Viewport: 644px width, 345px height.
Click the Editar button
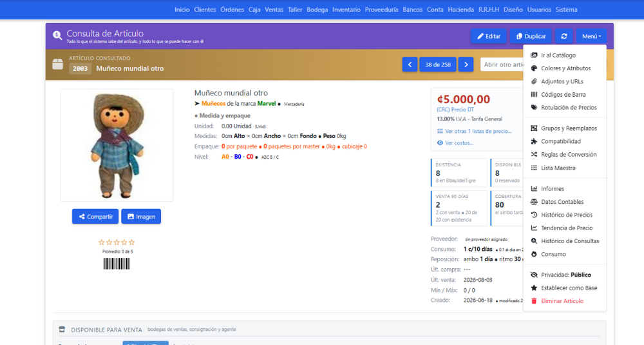pos(489,36)
